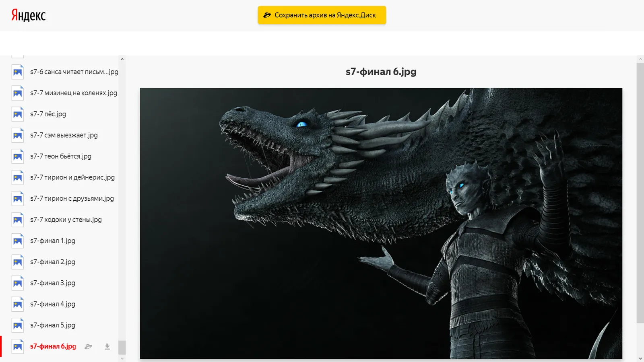Viewport: 644px width, 362px height.
Task: Select the s7-финал 5.jpg file
Action: pyautogui.click(x=64, y=325)
